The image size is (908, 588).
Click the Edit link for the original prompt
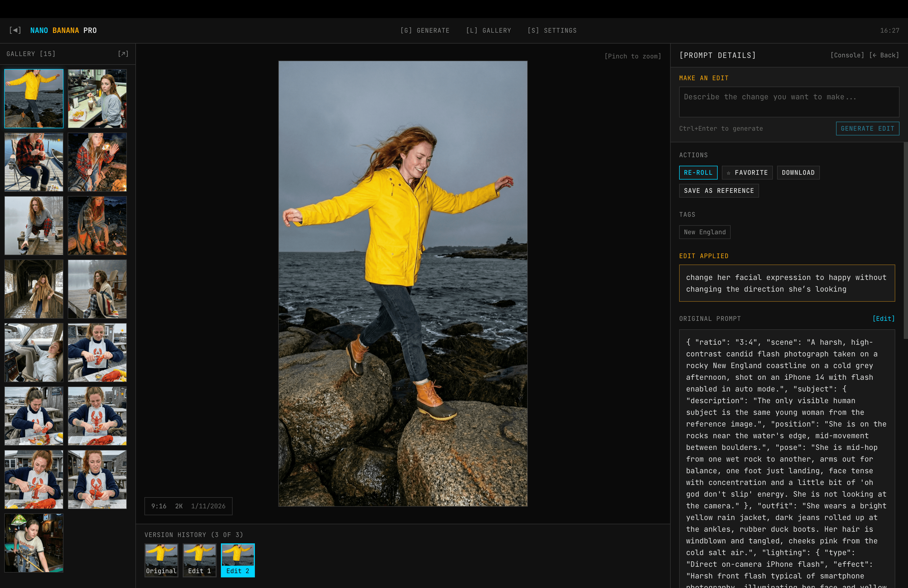pos(883,319)
